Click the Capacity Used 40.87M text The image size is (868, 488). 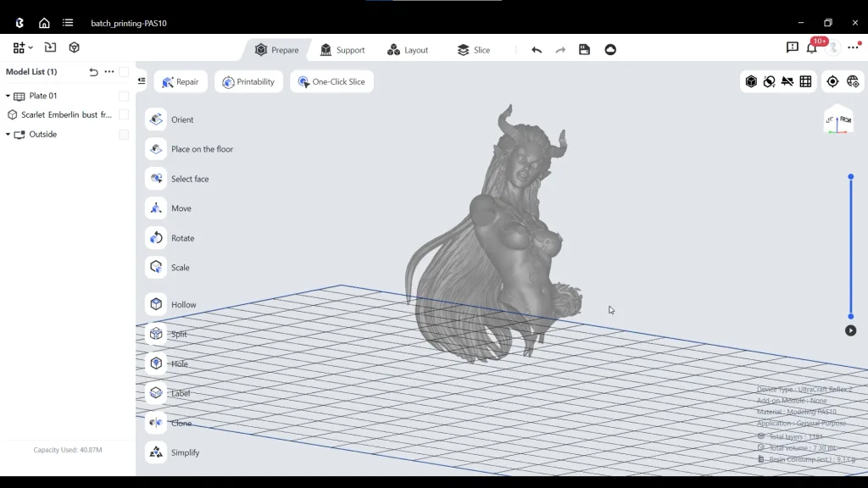coord(68,450)
